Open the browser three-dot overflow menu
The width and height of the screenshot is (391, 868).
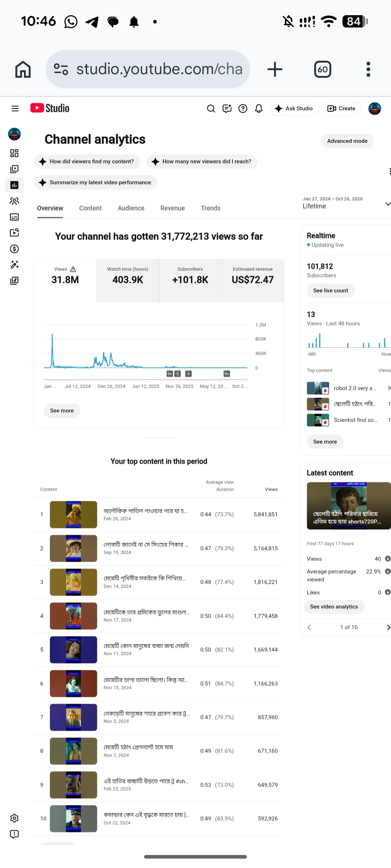point(368,69)
